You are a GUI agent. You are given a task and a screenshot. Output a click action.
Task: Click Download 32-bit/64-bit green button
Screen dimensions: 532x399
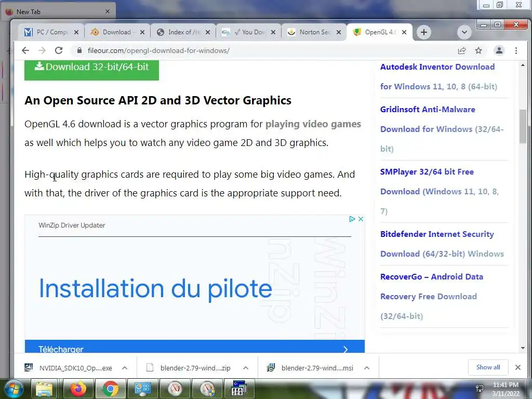(91, 70)
